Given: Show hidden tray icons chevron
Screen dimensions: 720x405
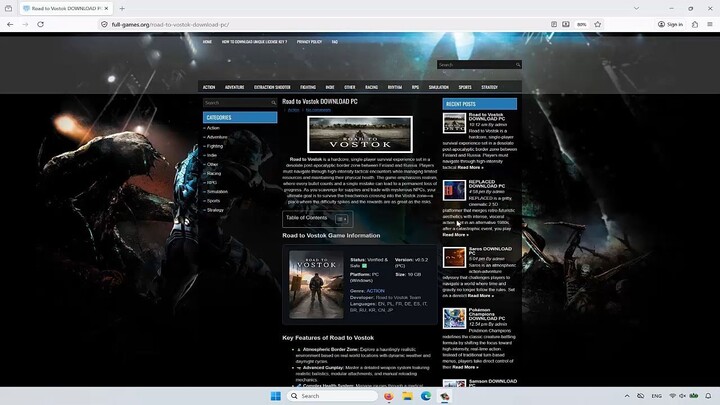Looking at the screenshot, I should (x=627, y=396).
